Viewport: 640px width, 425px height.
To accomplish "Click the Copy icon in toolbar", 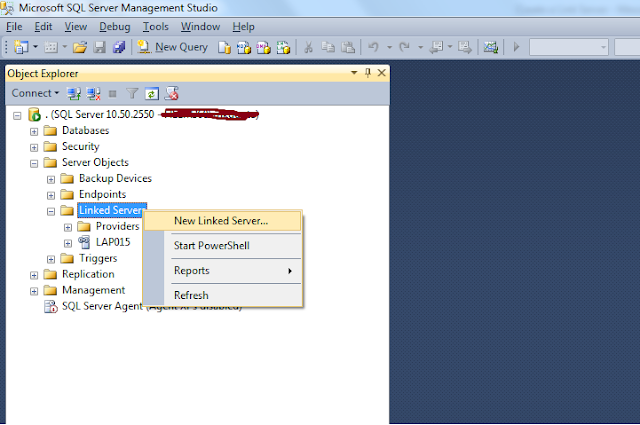I will coord(328,47).
